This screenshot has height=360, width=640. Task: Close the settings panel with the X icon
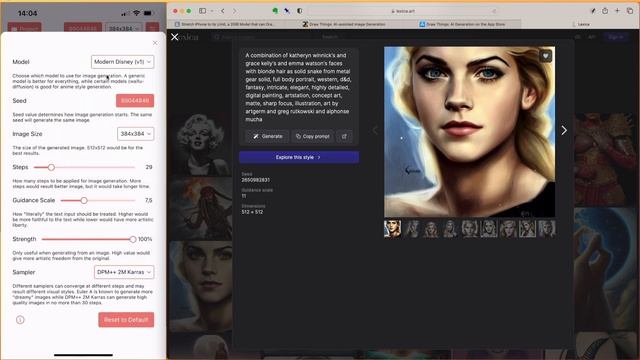coord(155,43)
